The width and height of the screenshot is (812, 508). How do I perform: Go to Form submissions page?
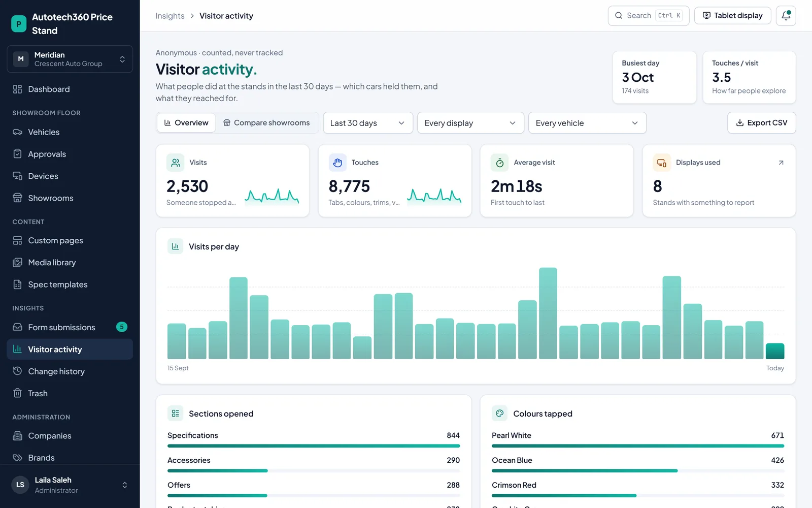coord(70,327)
